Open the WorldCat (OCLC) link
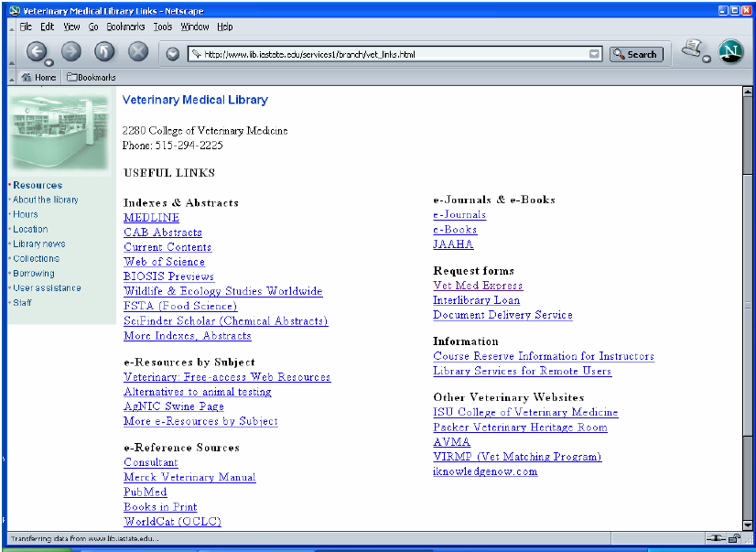This screenshot has width=756, height=552. [172, 522]
